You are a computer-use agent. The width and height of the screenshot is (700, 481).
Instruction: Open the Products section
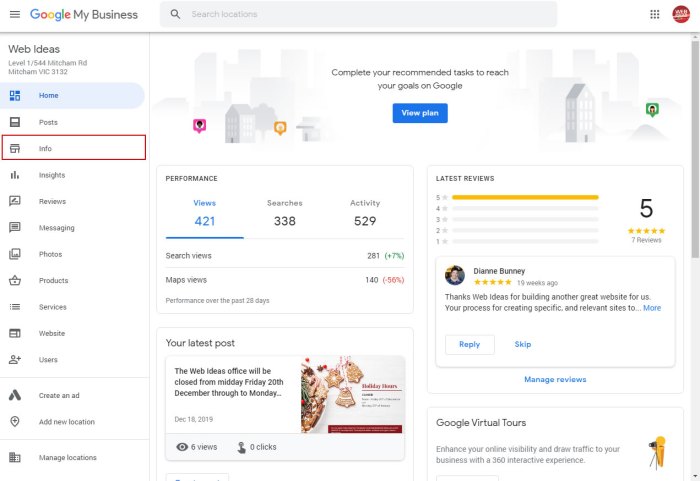(x=53, y=281)
